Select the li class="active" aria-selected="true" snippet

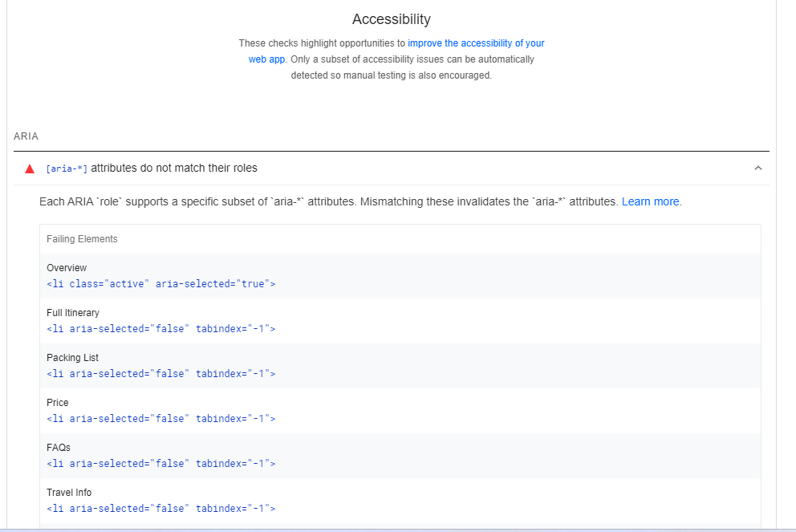click(161, 284)
